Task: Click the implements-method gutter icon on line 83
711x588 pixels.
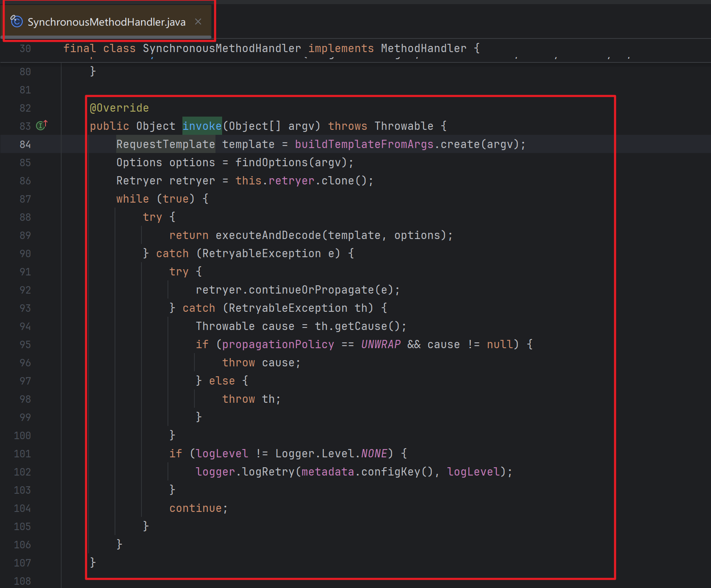Action: (42, 125)
